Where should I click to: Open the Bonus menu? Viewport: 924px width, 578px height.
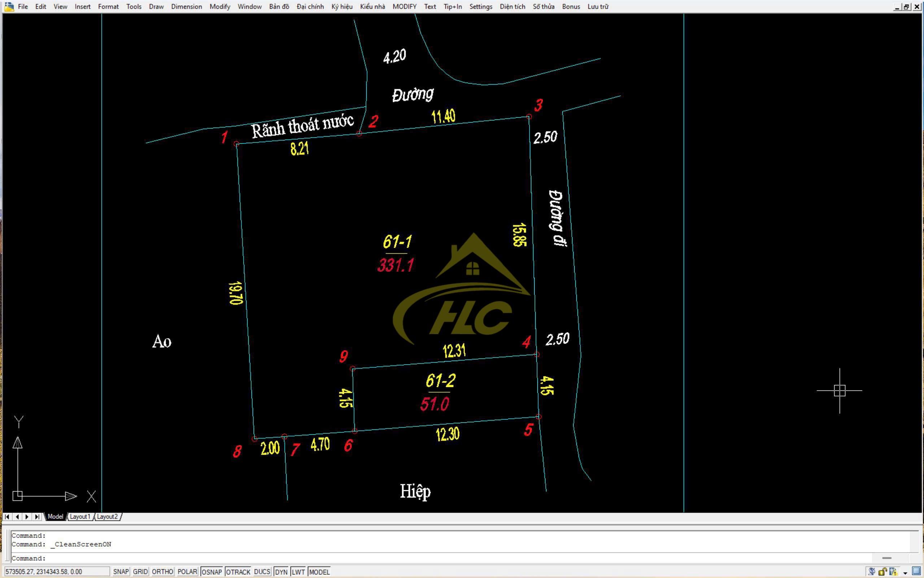[571, 7]
